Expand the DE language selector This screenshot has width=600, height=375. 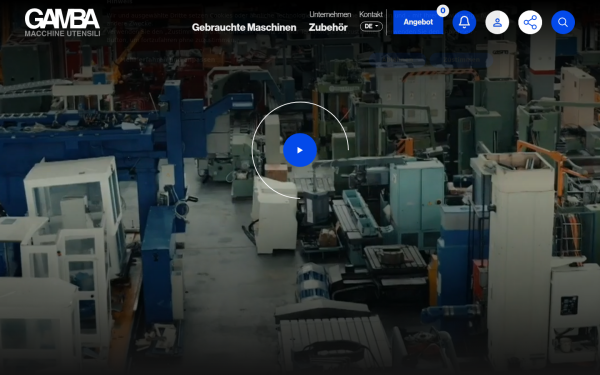tap(371, 26)
